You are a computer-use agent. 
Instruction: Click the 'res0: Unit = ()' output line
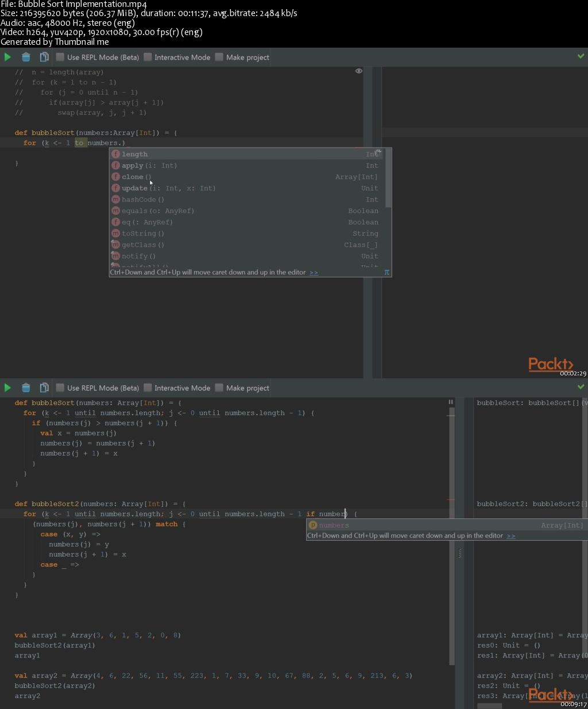click(509, 645)
